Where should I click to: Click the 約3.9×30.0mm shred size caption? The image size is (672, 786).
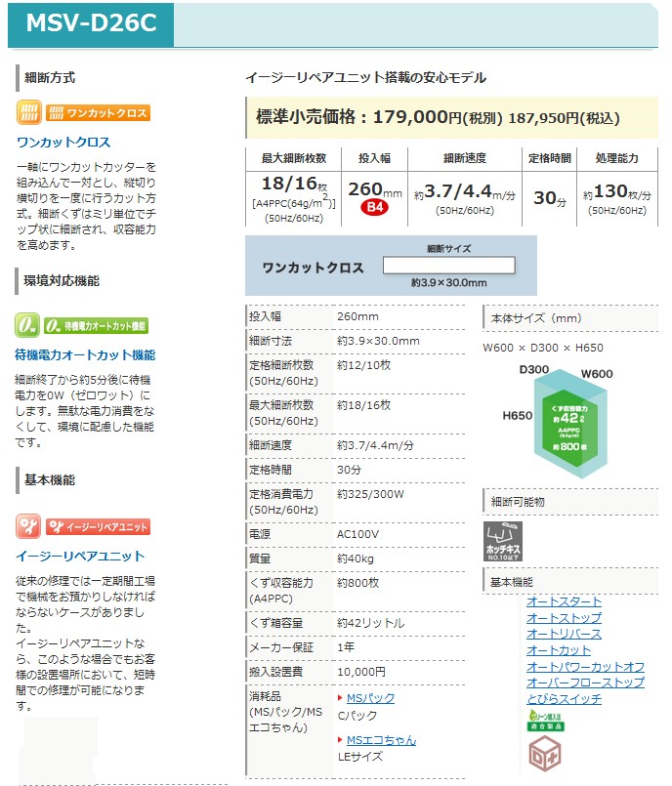[449, 283]
